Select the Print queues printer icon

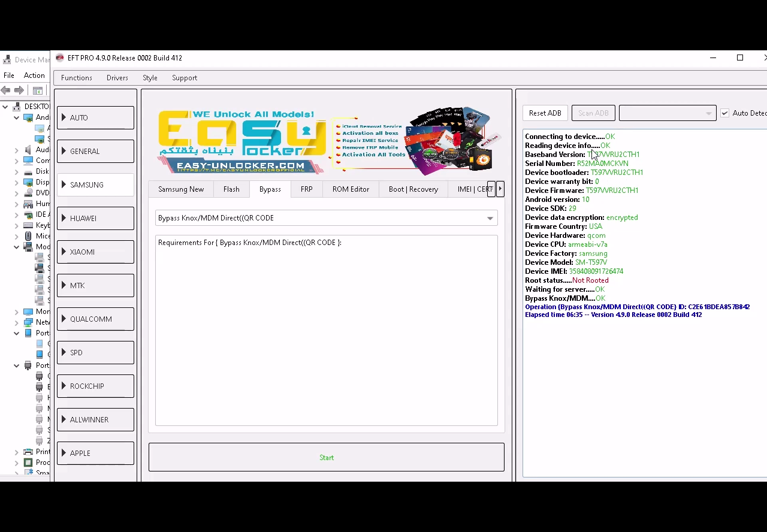point(28,452)
